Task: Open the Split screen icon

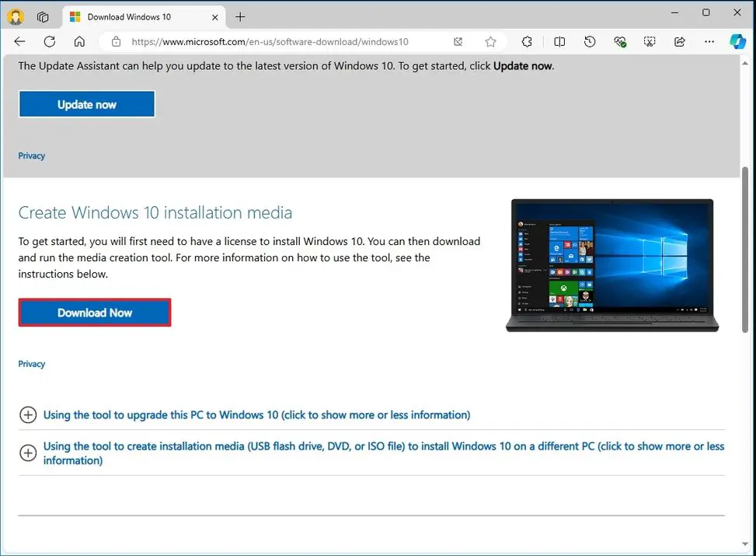Action: (x=559, y=41)
